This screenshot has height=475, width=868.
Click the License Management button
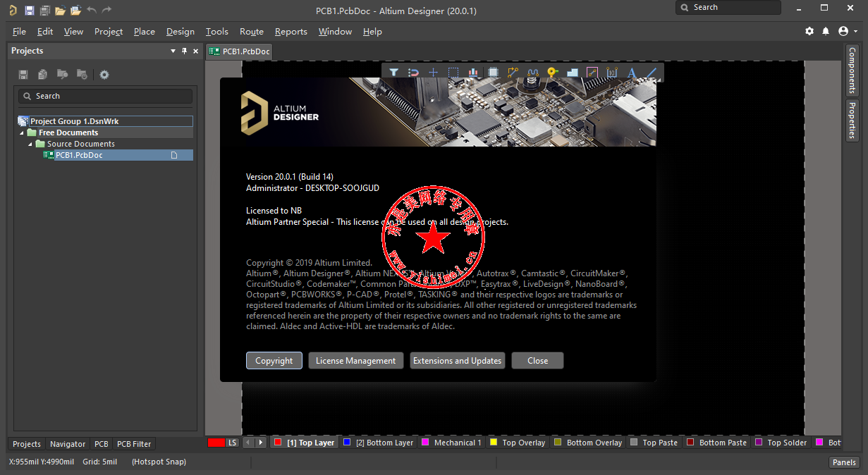(x=356, y=361)
